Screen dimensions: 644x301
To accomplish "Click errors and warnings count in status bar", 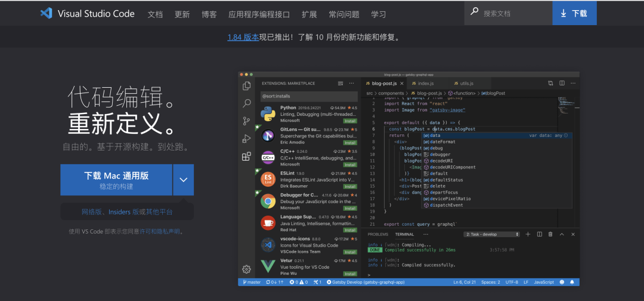I will [x=299, y=282].
